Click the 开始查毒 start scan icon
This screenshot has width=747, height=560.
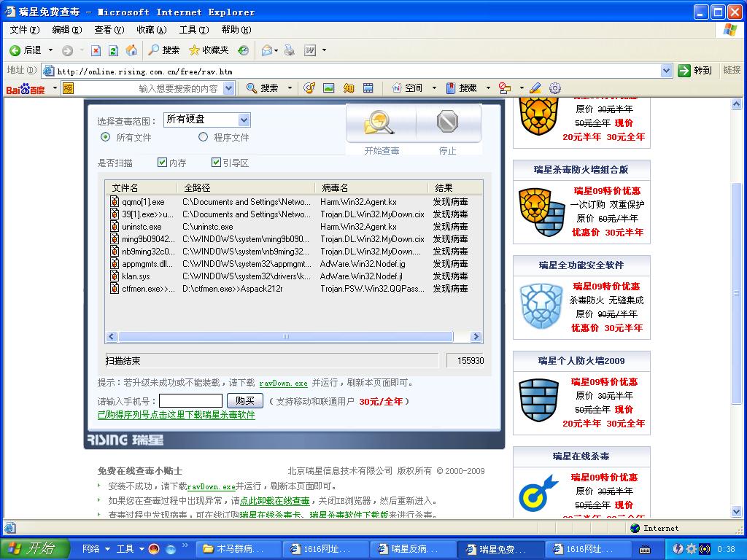click(381, 122)
